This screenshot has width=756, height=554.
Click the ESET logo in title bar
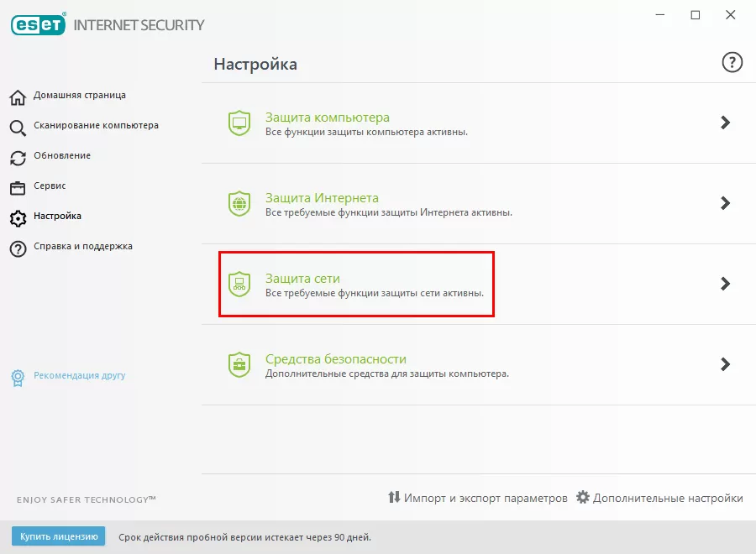tap(39, 24)
